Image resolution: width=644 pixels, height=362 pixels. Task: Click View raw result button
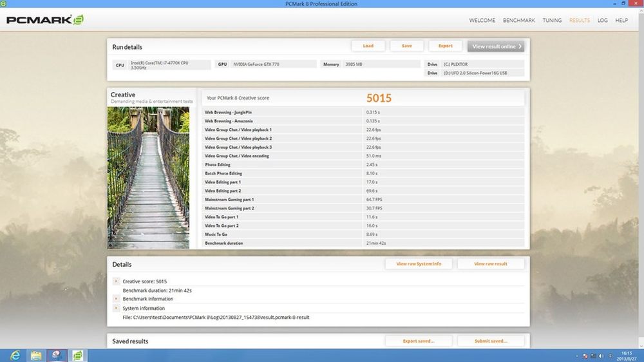click(490, 264)
